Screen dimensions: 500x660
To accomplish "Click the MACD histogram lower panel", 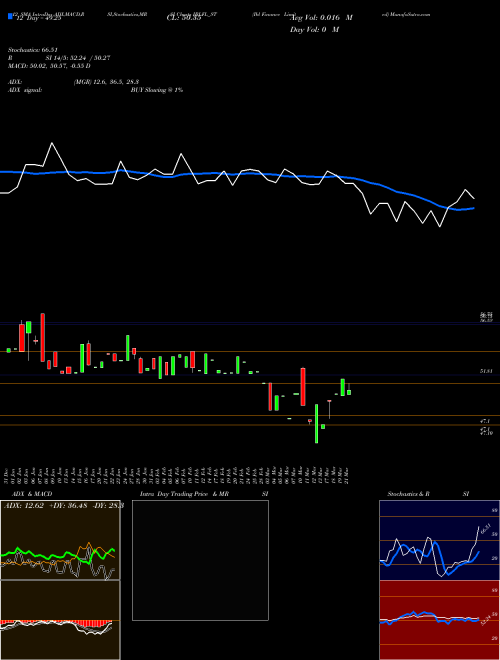I will [x=60, y=620].
